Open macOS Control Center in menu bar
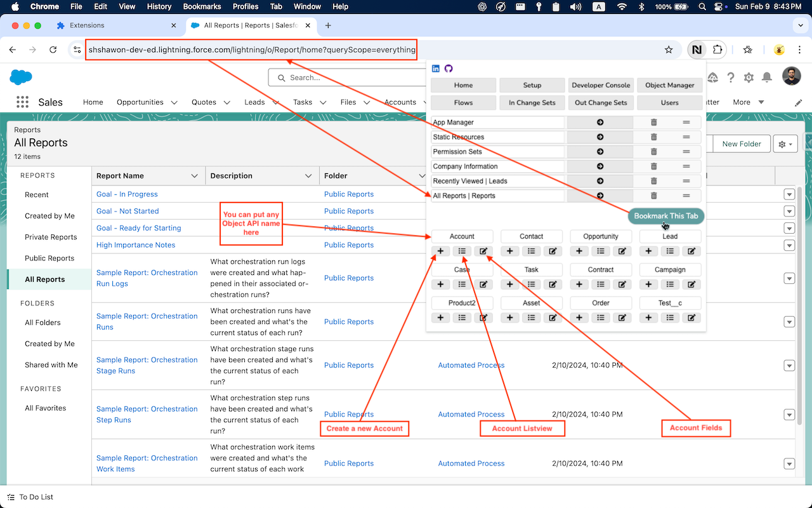Viewport: 812px width, 508px height. [719, 6]
